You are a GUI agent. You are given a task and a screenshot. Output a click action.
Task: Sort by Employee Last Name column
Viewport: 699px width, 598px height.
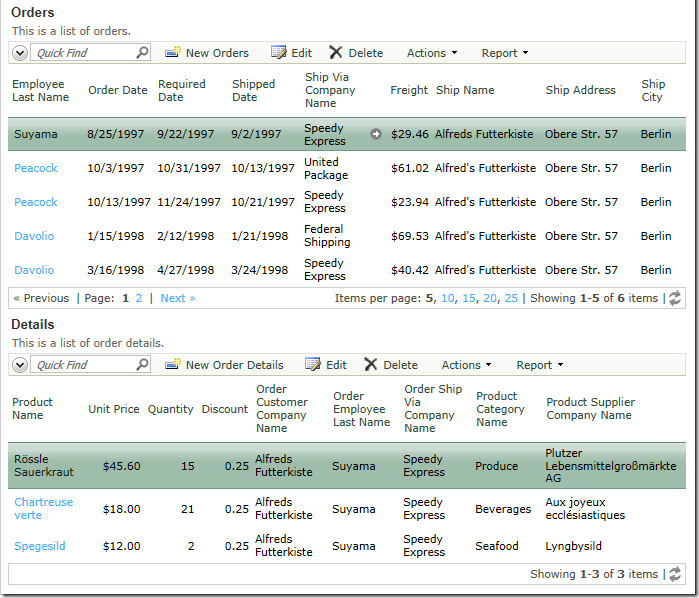40,91
